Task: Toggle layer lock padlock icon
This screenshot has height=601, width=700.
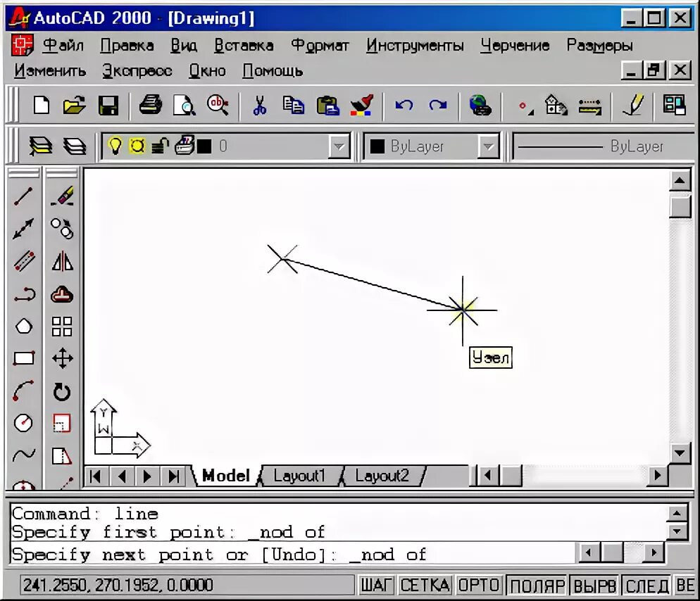Action: (159, 146)
